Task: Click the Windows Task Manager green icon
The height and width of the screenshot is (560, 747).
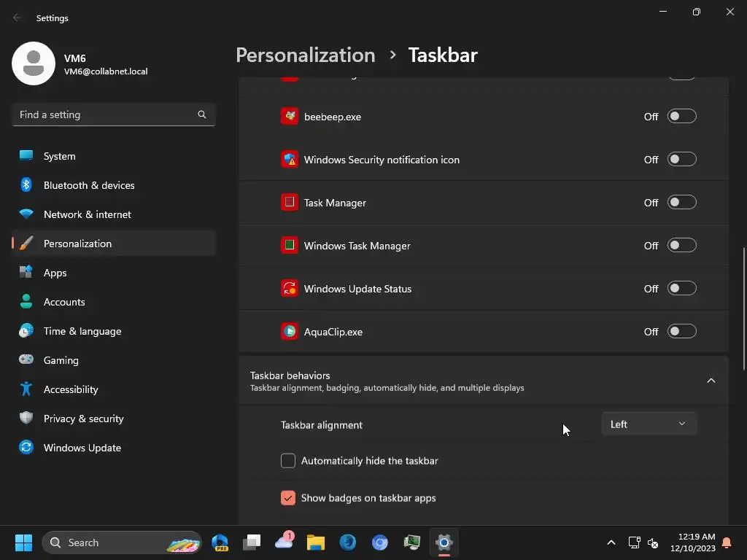Action: pyautogui.click(x=289, y=245)
